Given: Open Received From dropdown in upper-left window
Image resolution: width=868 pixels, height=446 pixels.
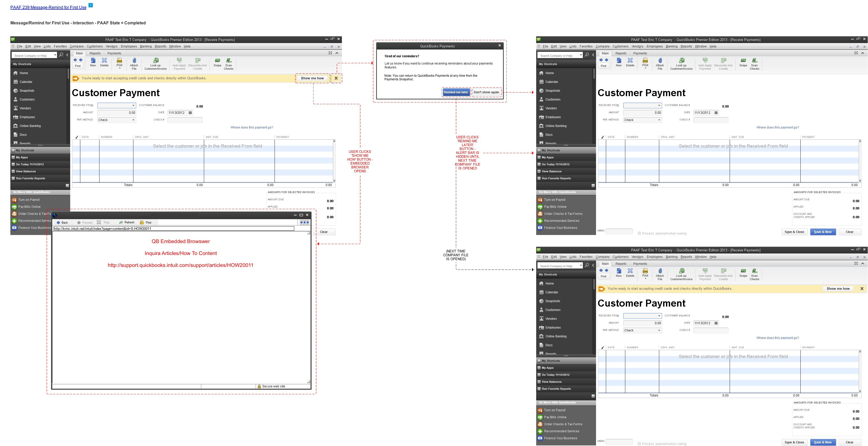Looking at the screenshot, I should pos(133,105).
